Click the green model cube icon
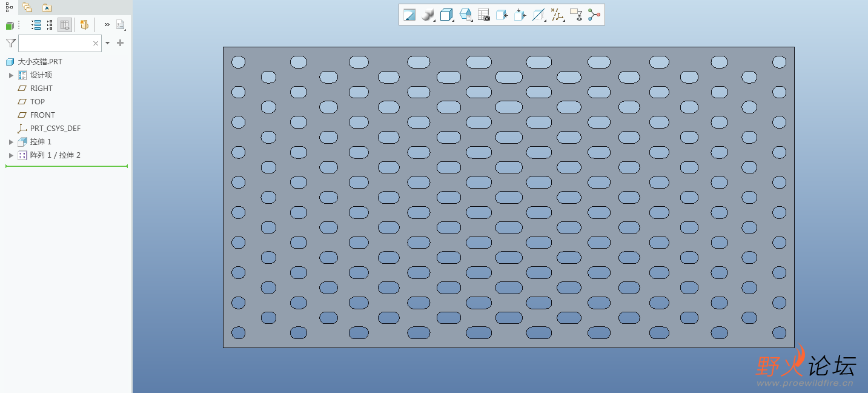The width and height of the screenshot is (868, 393). 10,25
